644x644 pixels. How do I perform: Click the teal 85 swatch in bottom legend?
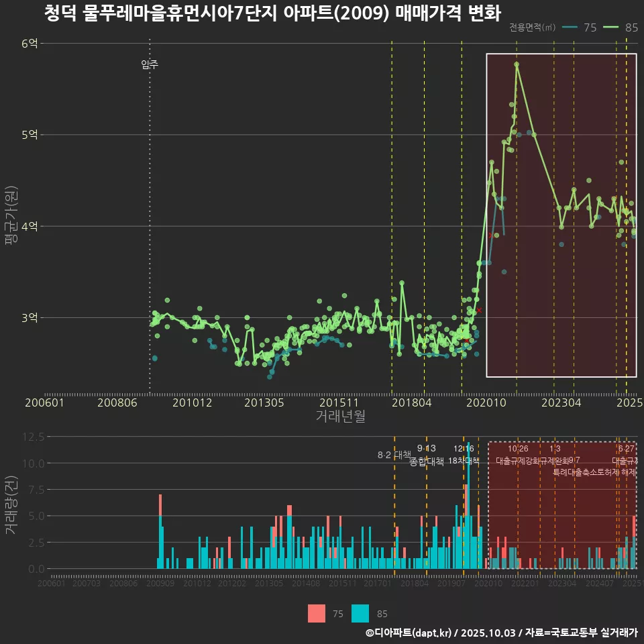click(360, 613)
